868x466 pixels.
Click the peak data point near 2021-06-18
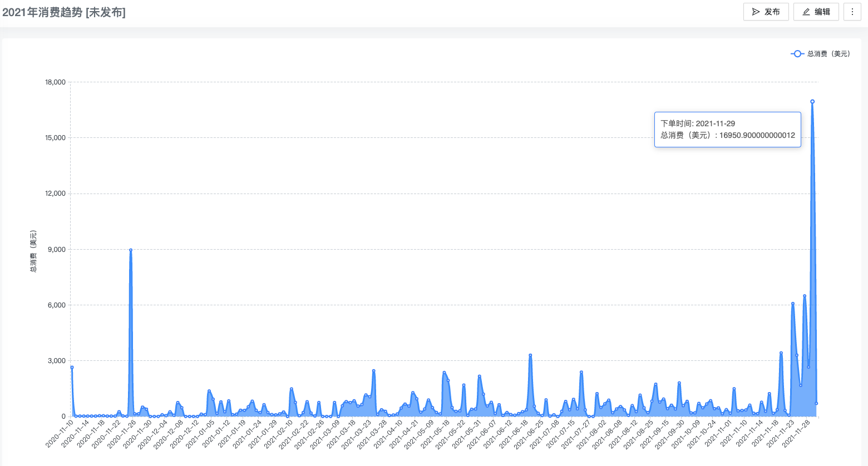pyautogui.click(x=530, y=355)
